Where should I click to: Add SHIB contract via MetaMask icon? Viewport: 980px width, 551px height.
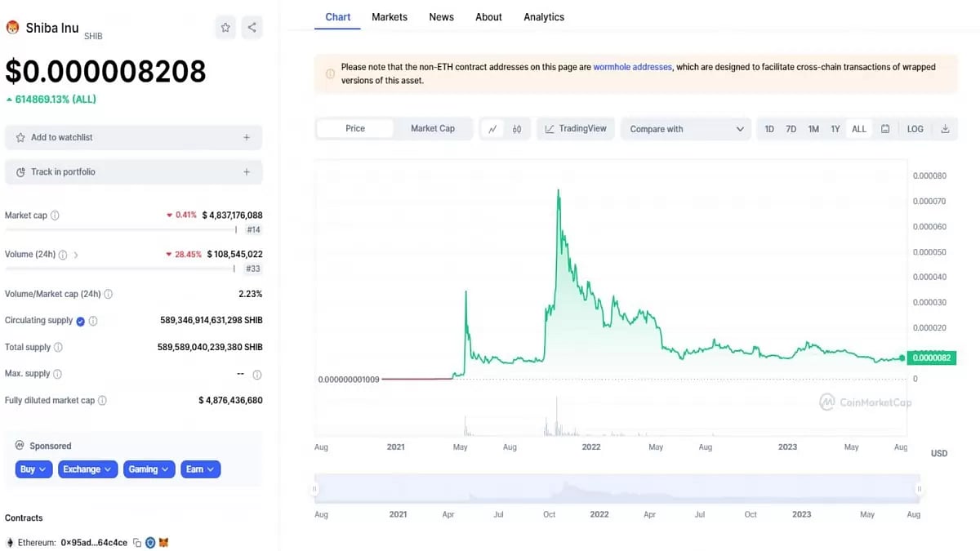(163, 542)
